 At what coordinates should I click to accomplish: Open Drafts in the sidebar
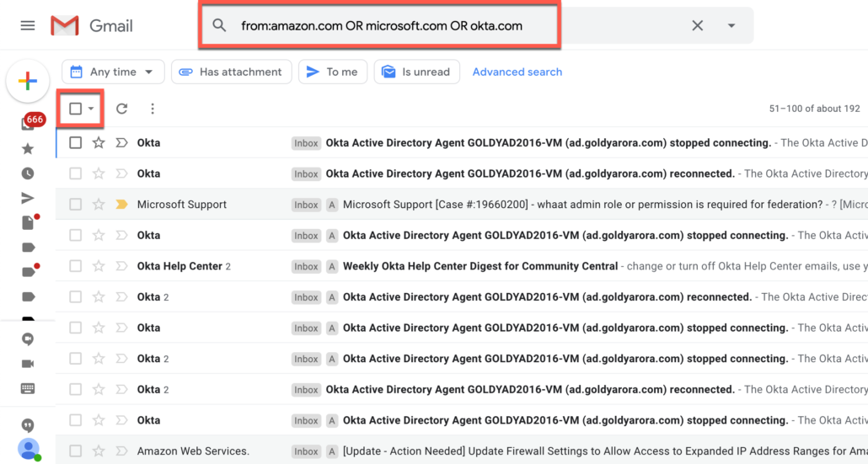[x=29, y=222]
